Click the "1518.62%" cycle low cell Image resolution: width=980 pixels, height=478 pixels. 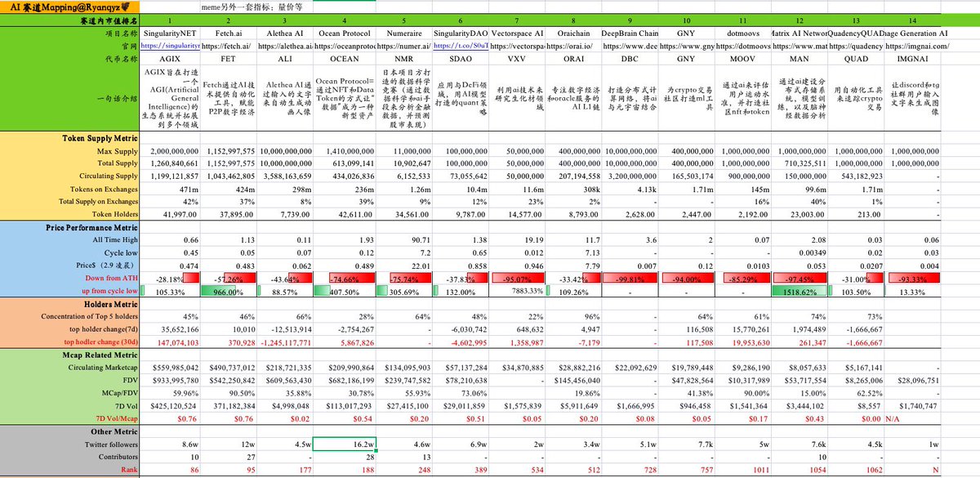click(800, 290)
